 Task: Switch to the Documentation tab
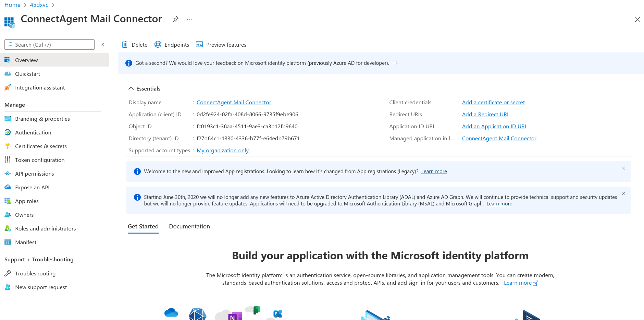pyautogui.click(x=189, y=226)
